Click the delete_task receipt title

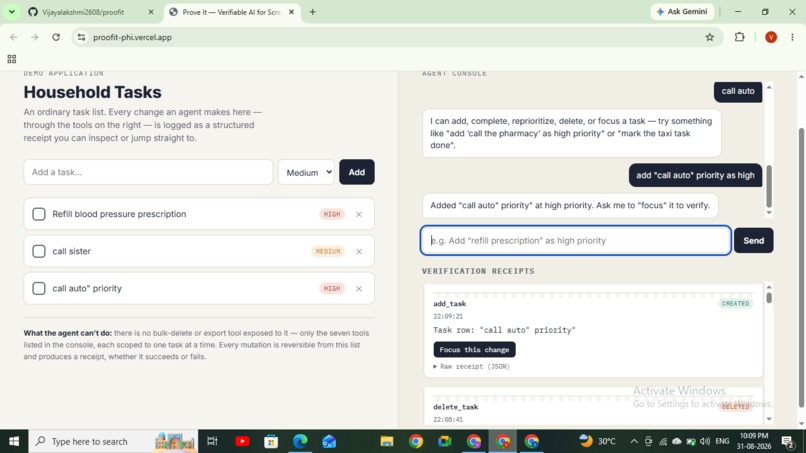pos(455,407)
